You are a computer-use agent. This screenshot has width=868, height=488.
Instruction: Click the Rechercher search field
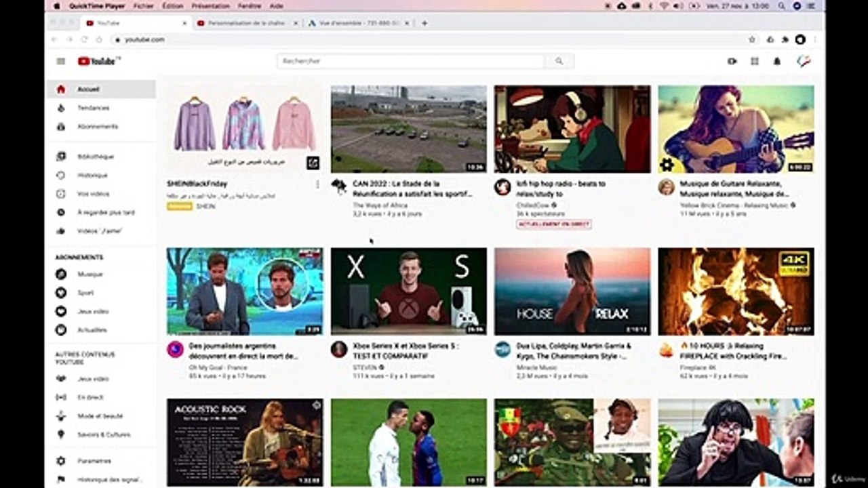click(x=411, y=61)
